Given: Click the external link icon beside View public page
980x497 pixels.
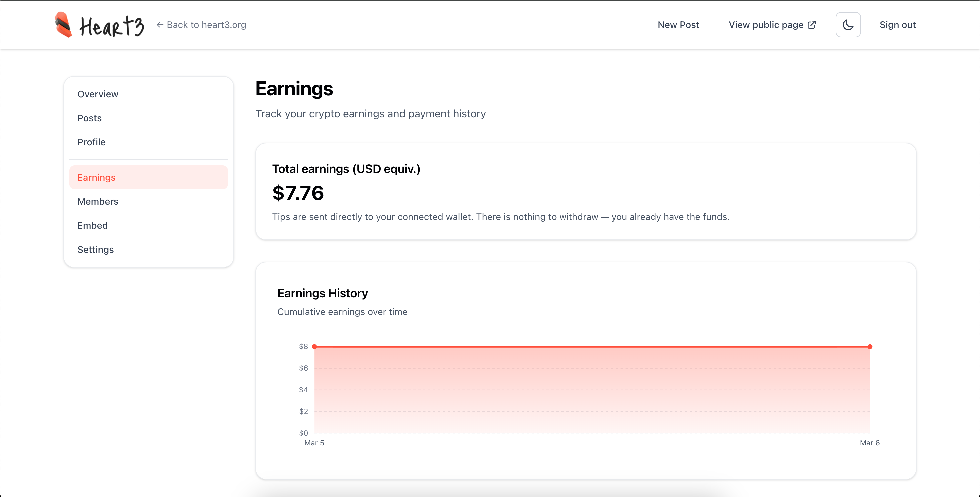Looking at the screenshot, I should [x=812, y=25].
